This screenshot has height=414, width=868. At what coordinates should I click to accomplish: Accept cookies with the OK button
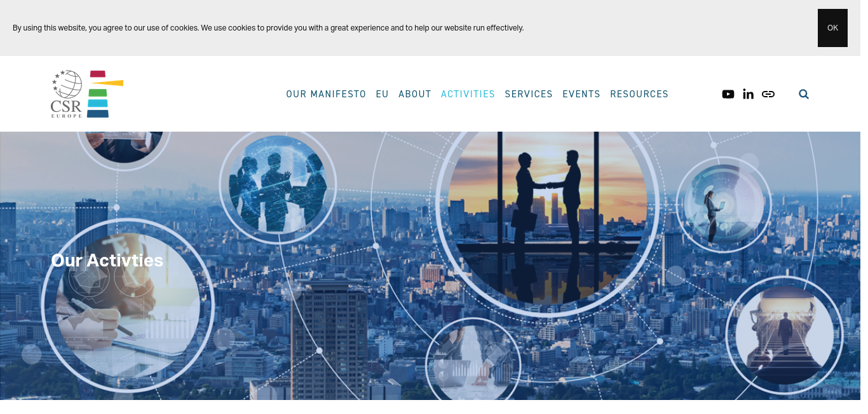point(832,28)
